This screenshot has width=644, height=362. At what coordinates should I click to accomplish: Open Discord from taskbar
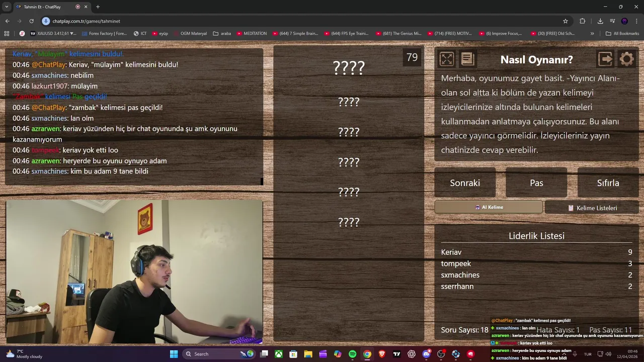click(426, 354)
